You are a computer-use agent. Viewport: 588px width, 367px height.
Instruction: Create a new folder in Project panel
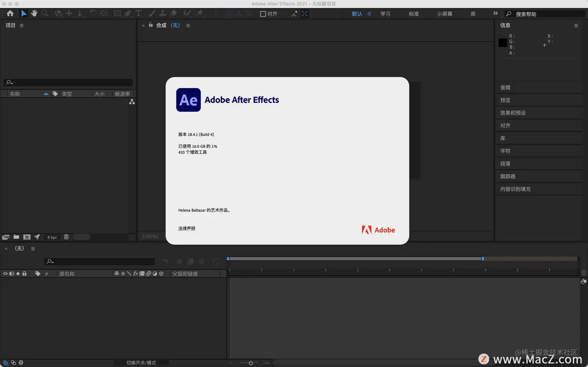[16, 237]
